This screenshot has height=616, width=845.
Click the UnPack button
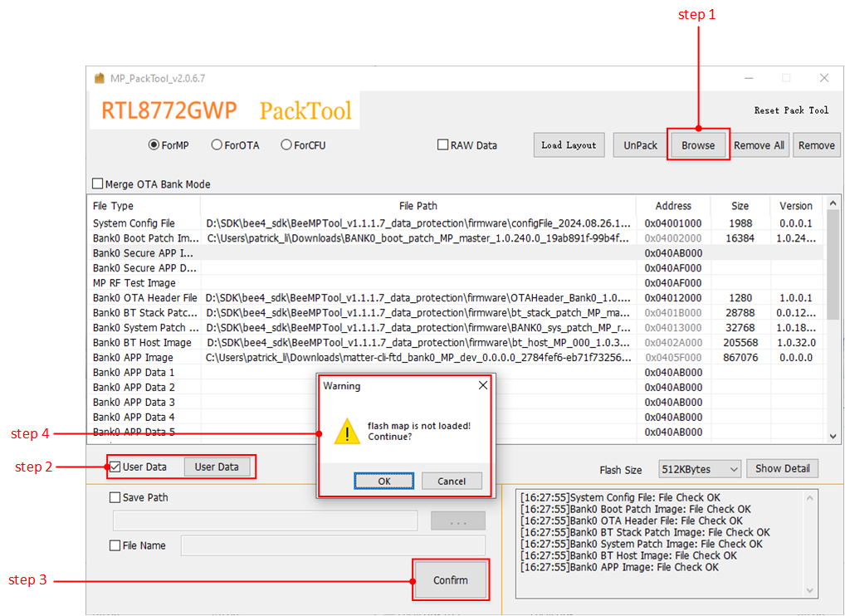point(640,145)
